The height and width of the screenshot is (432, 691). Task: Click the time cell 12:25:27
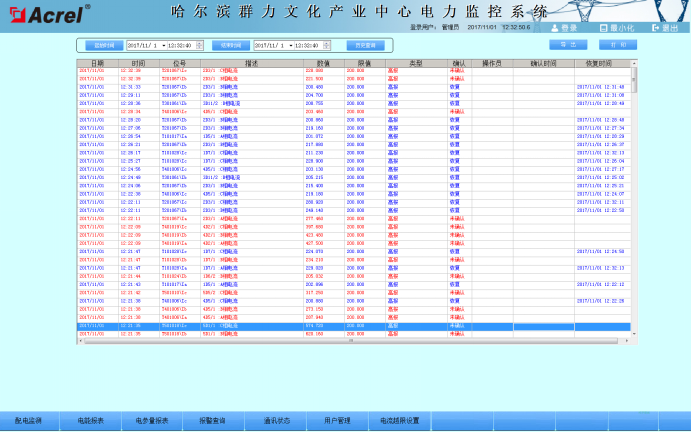pos(130,161)
